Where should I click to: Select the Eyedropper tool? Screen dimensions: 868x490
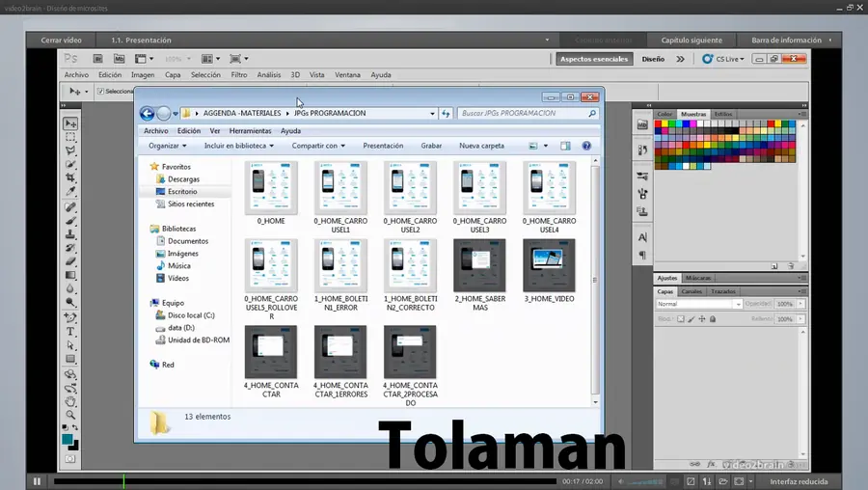(x=70, y=192)
